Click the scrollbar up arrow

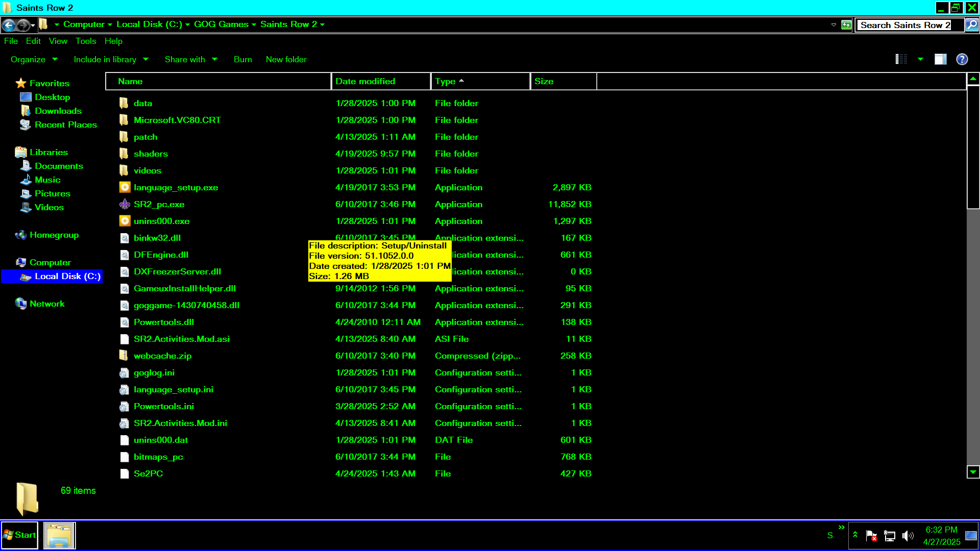coord(973,79)
